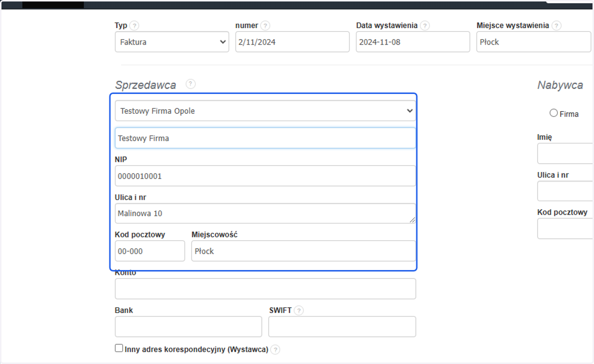Click help icon for Miejsce wystawienia

click(556, 26)
